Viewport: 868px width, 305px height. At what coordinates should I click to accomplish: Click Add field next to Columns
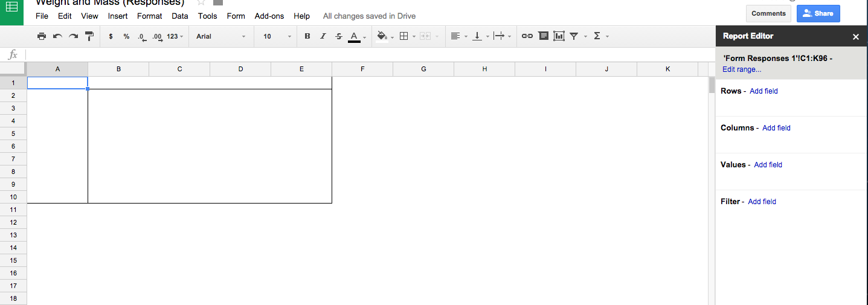tap(776, 128)
